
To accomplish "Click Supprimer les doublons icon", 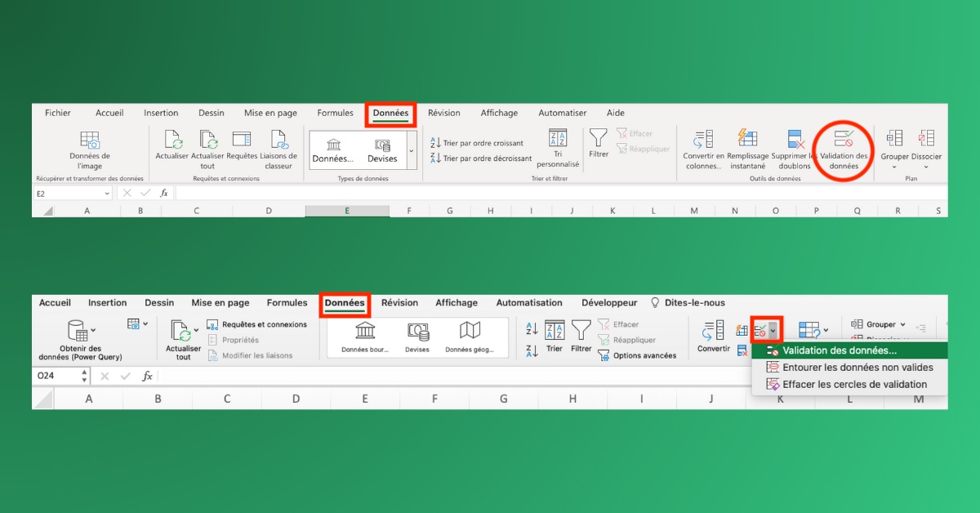I will [x=795, y=139].
